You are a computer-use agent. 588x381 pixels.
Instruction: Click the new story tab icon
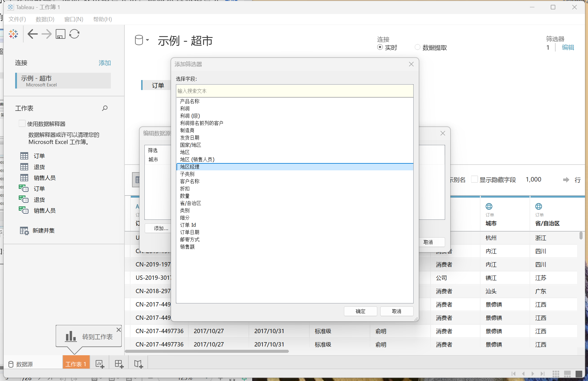pos(138,364)
